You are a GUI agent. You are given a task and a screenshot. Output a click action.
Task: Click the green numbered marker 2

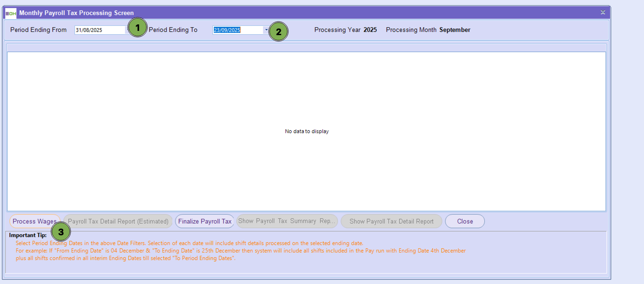278,32
